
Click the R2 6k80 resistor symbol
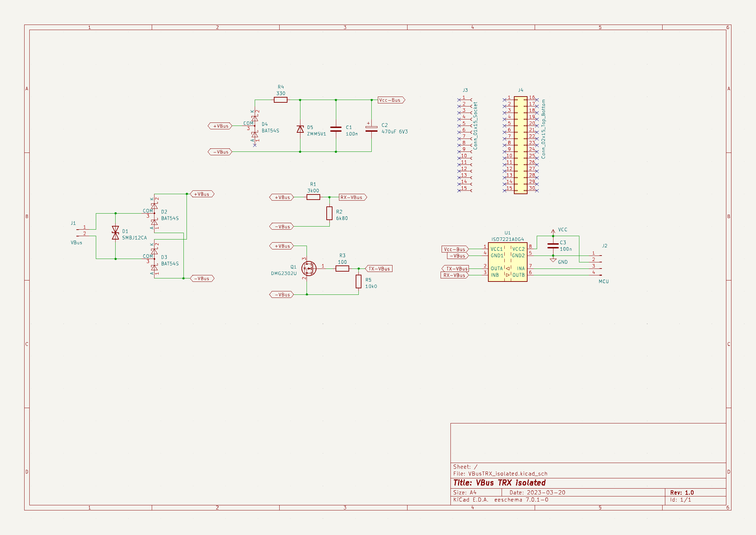point(329,213)
